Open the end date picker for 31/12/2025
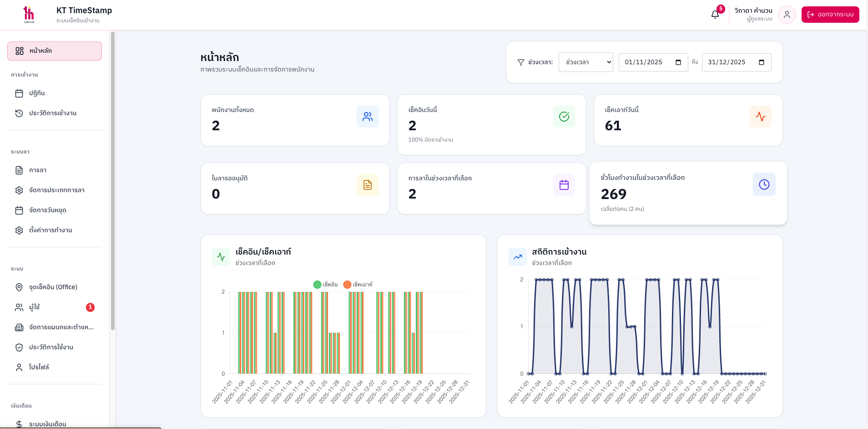 pyautogui.click(x=762, y=62)
